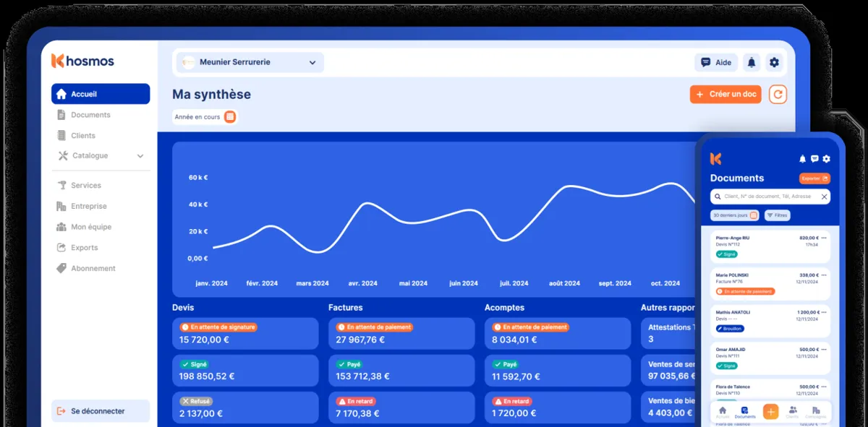The width and height of the screenshot is (868, 427).
Task: Click Exporter button in phone view
Action: [x=814, y=178]
